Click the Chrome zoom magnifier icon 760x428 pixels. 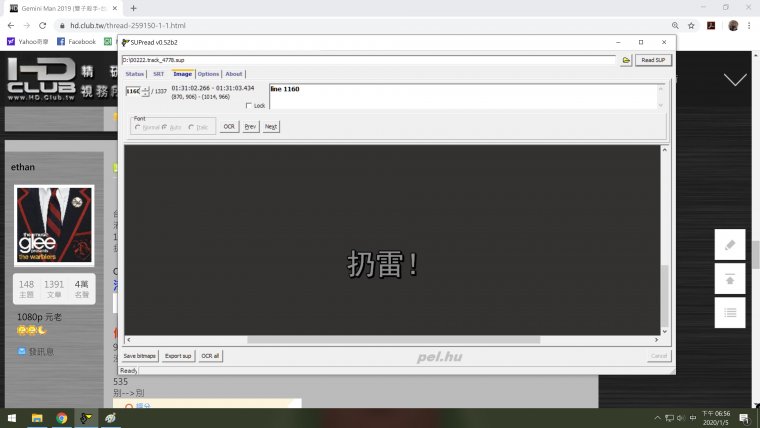tap(675, 26)
